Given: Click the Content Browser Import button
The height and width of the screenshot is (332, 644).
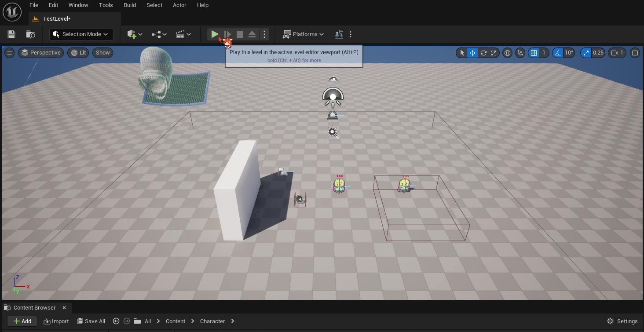Looking at the screenshot, I should point(56,321).
